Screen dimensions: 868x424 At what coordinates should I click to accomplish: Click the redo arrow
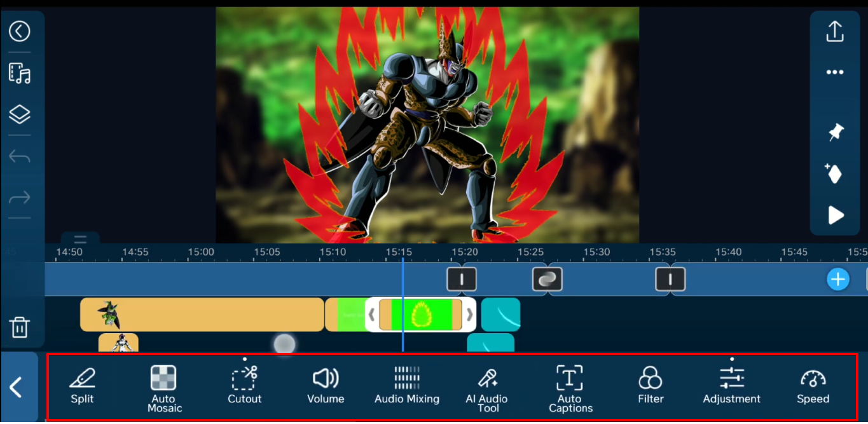pyautogui.click(x=20, y=198)
